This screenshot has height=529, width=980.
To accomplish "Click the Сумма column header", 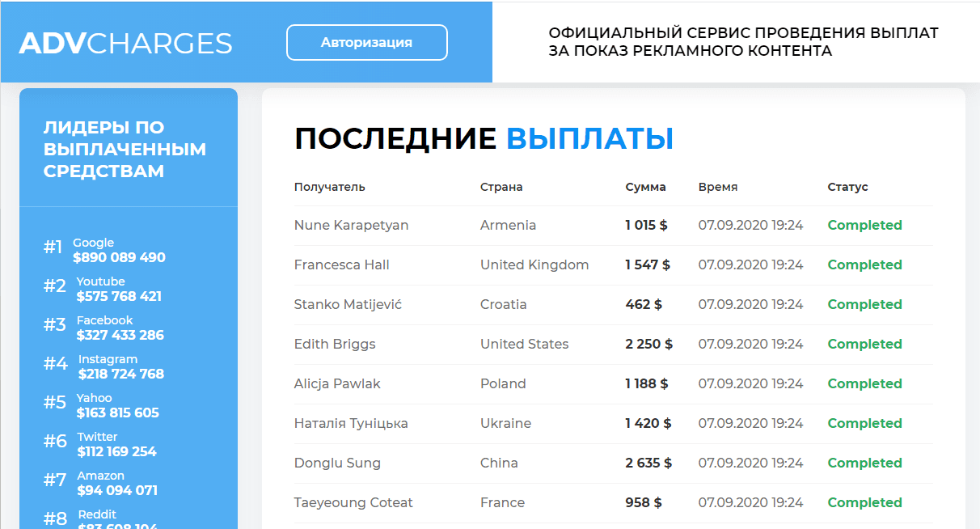I will pyautogui.click(x=645, y=187).
